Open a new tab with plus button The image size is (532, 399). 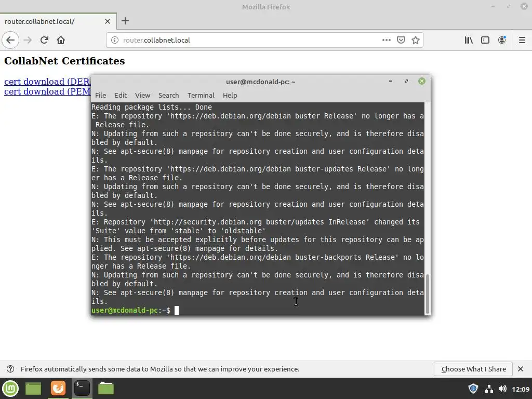click(x=125, y=21)
